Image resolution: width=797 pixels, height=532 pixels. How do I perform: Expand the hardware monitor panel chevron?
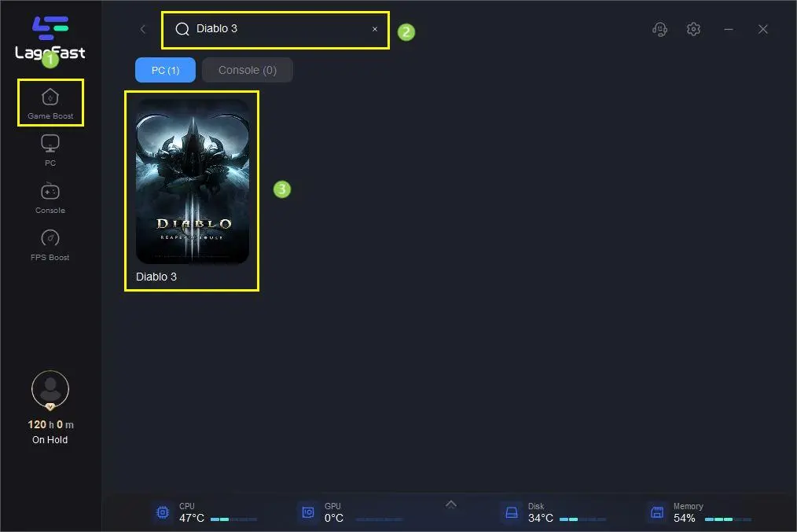451,504
